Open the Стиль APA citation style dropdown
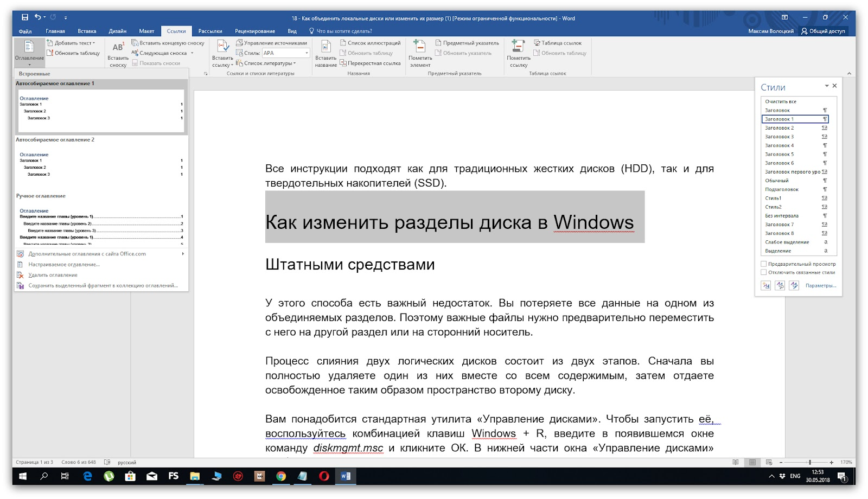Viewport: 868px width, 499px height. click(307, 53)
